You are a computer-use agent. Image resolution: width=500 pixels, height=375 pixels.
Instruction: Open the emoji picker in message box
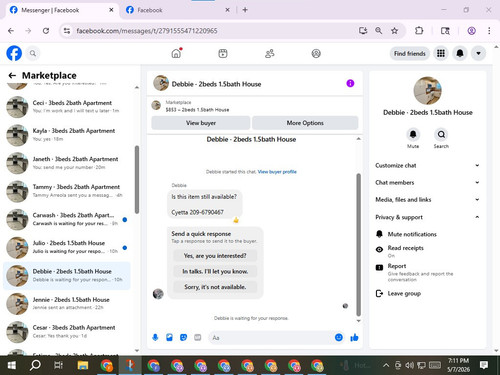click(x=339, y=338)
